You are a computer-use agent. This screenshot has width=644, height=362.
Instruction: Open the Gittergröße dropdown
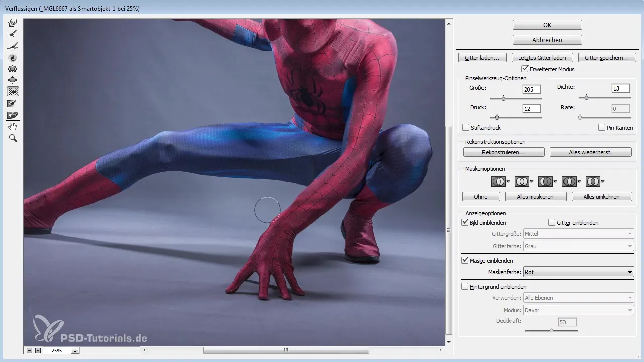[579, 234]
